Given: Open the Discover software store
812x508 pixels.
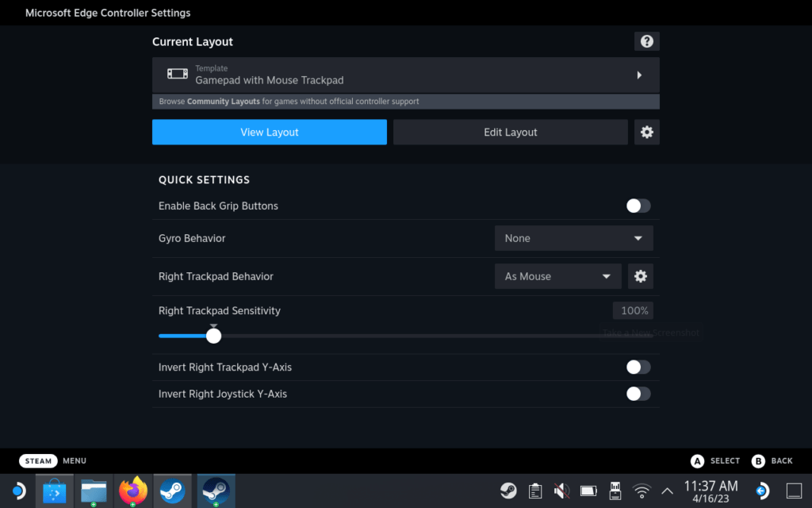Looking at the screenshot, I should coord(54,491).
